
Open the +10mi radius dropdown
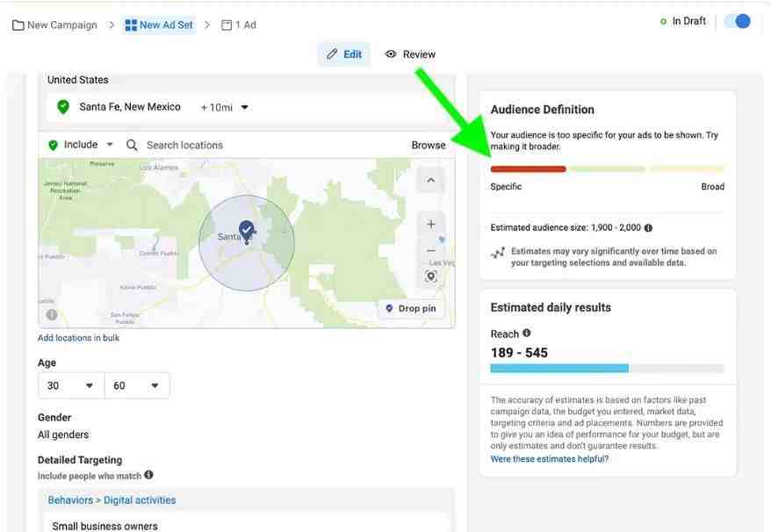point(224,107)
